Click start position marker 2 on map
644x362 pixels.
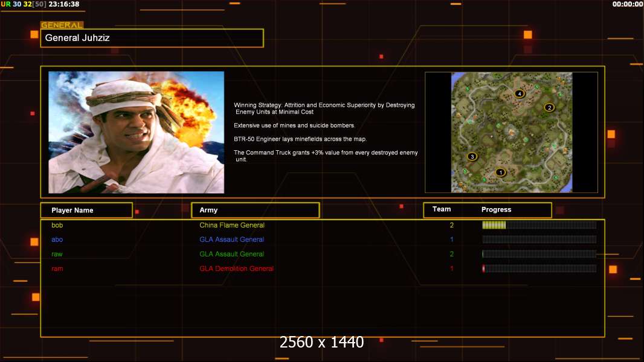pos(549,108)
